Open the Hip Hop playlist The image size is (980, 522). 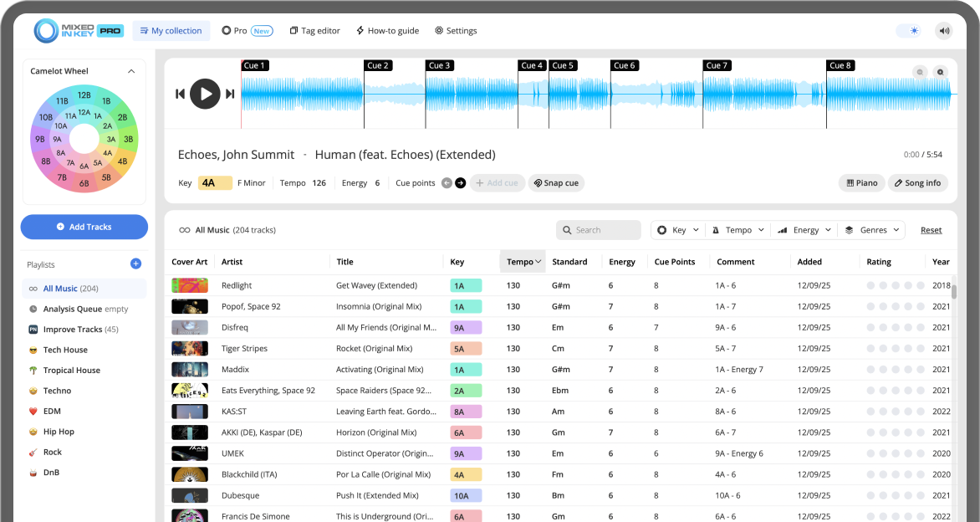point(84,432)
